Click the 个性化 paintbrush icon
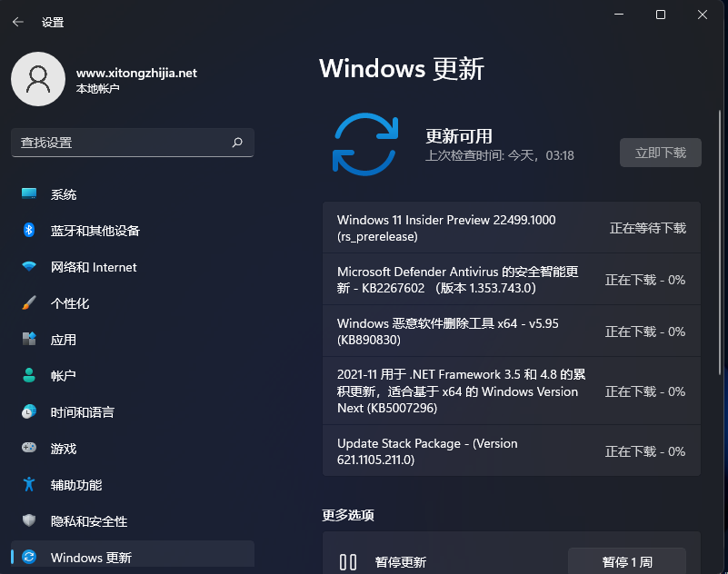This screenshot has width=728, height=574. tap(29, 302)
